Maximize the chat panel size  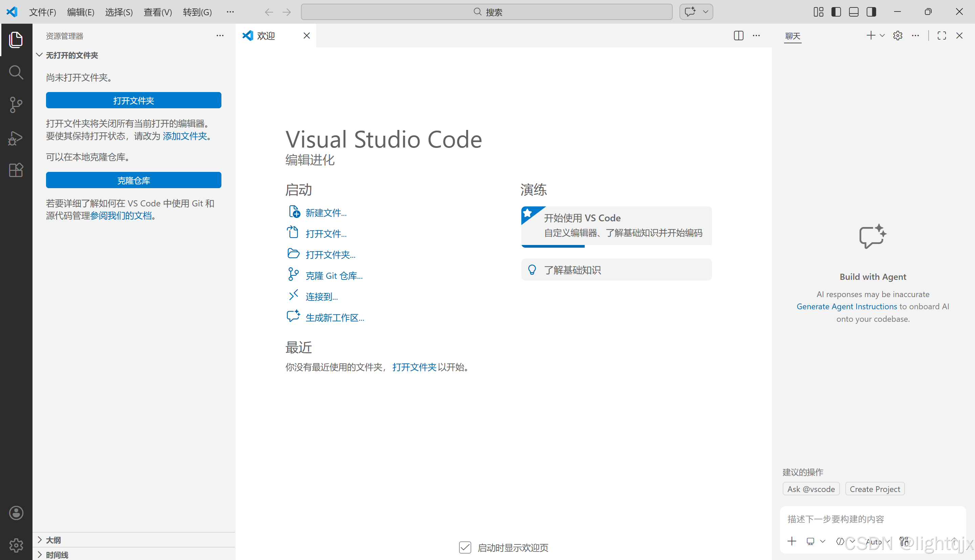(941, 36)
